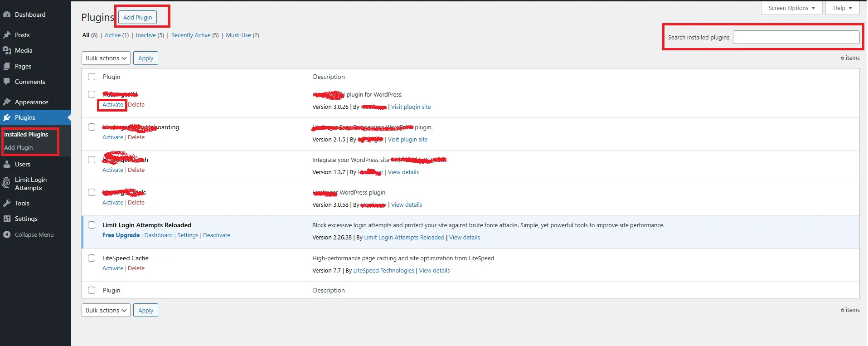
Task: Check the box for plugin version 3.0.26
Action: [x=92, y=94]
